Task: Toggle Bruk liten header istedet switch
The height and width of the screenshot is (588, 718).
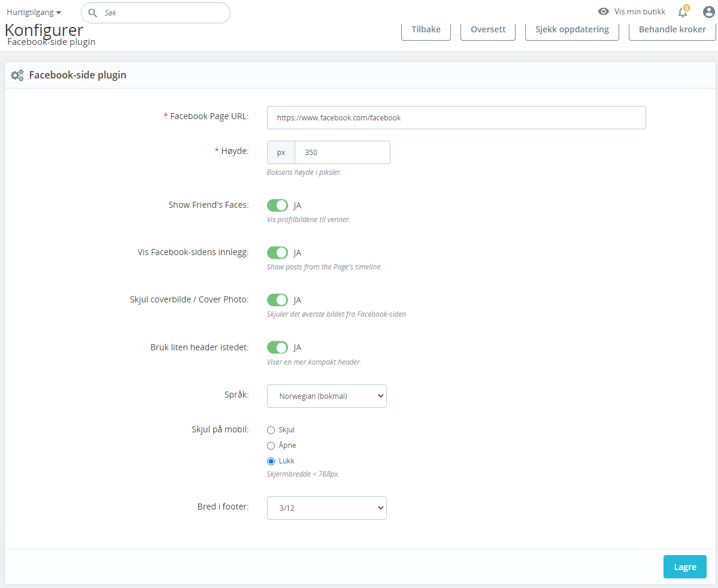Action: point(277,347)
